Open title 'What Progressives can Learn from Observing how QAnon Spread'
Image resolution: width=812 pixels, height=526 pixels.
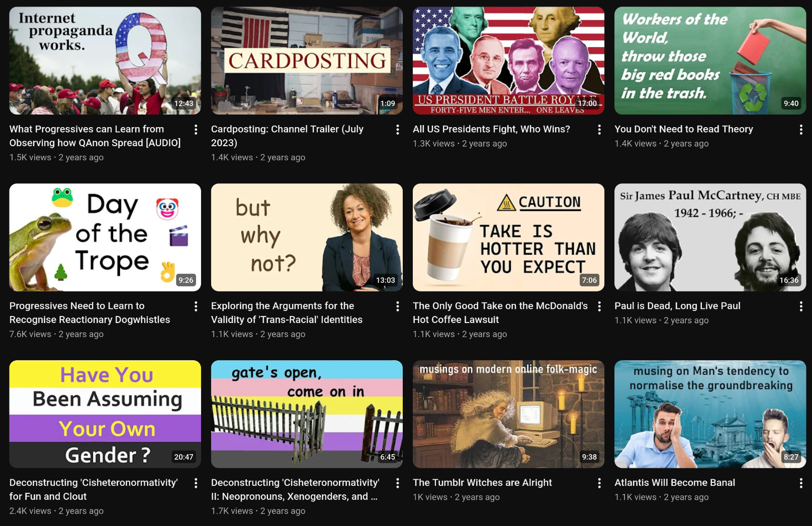click(95, 136)
